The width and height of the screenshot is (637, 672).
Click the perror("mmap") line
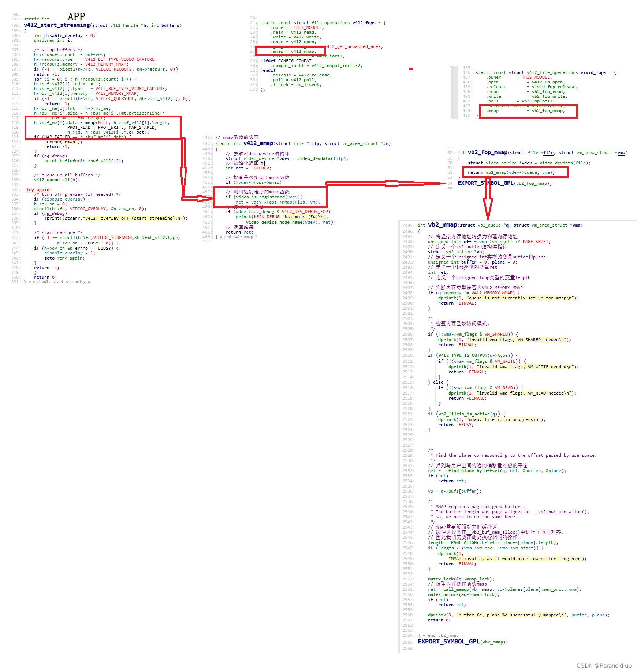pyautogui.click(x=63, y=142)
